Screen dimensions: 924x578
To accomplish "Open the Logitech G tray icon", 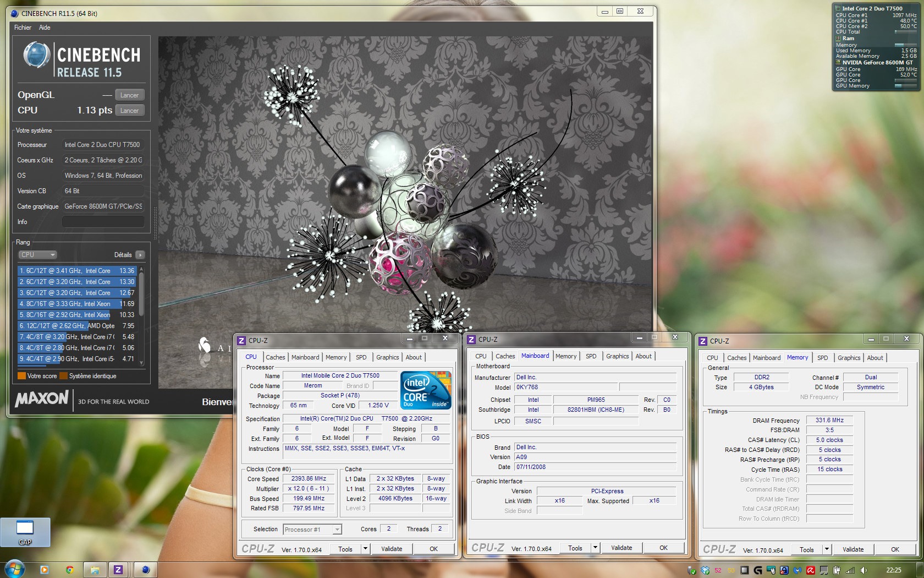I will click(758, 570).
